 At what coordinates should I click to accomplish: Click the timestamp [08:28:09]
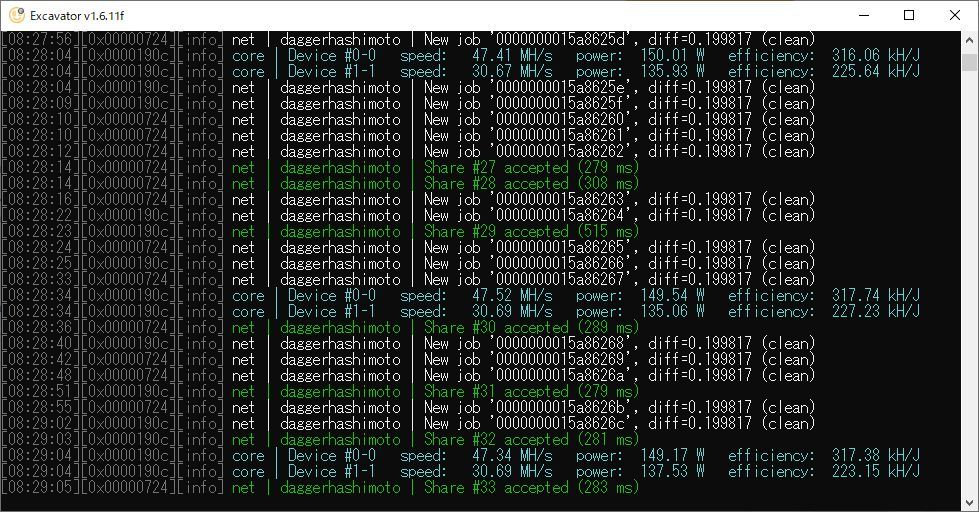coord(41,104)
